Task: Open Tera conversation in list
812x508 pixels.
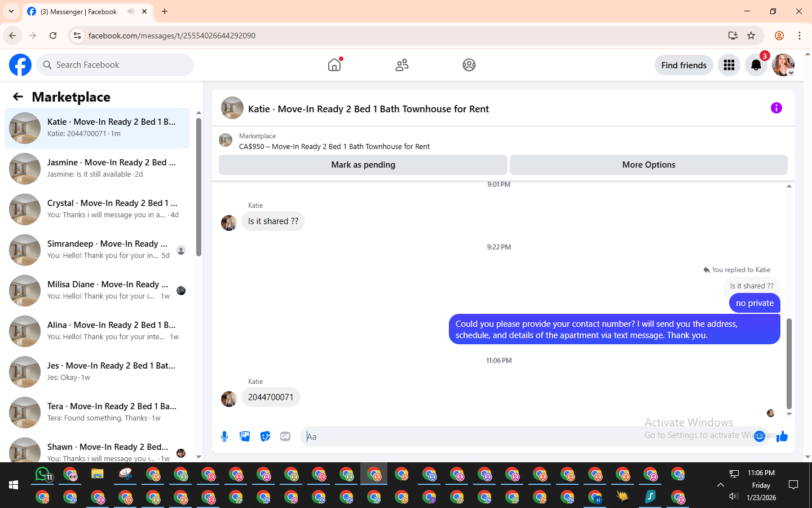Action: point(97,413)
